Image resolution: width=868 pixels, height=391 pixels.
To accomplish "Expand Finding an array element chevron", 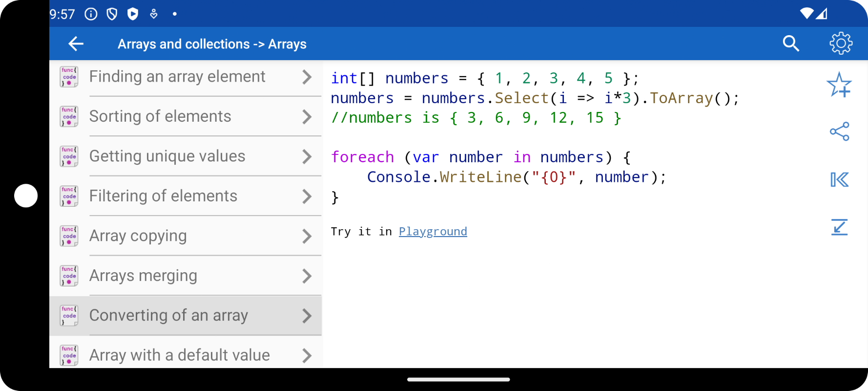I will pyautogui.click(x=307, y=77).
